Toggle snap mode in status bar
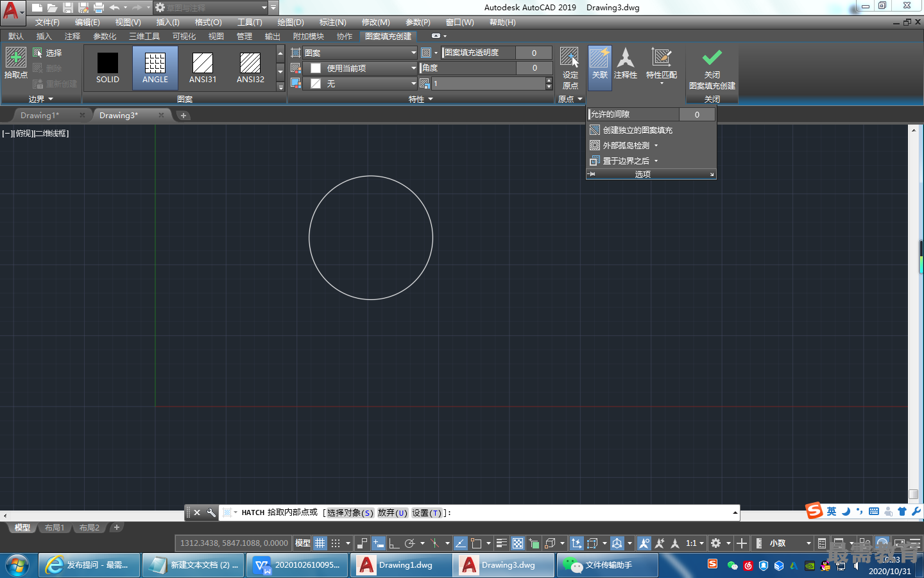 click(x=336, y=543)
